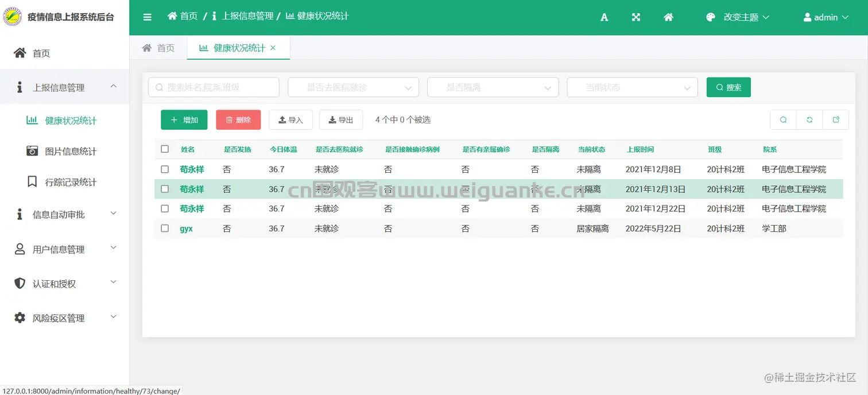The width and height of the screenshot is (868, 395).
Task: Sort by the 姓名 column header
Action: [x=188, y=149]
